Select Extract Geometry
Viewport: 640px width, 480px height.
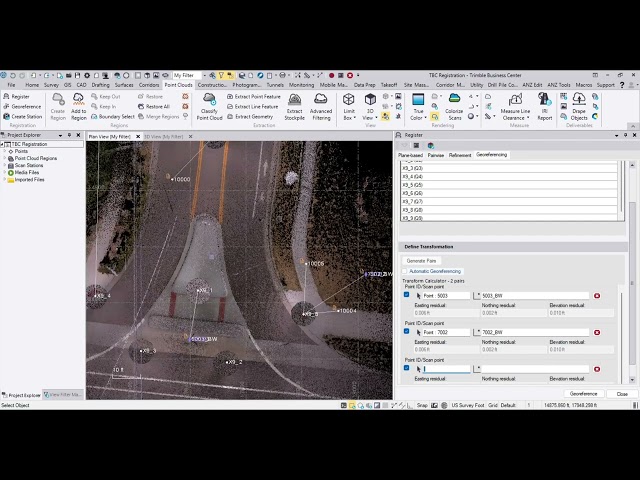[x=250, y=116]
